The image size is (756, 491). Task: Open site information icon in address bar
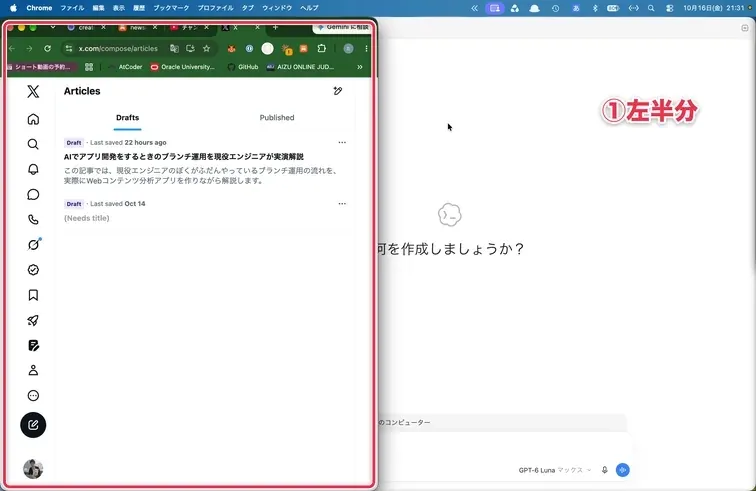(69, 48)
